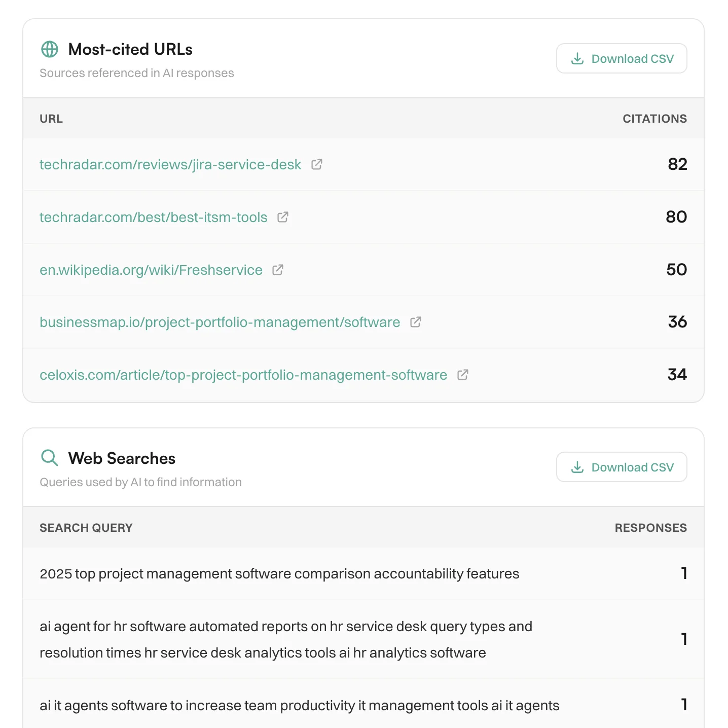
Task: Open the businessmap.io project-portfolio-management link
Action: tap(220, 322)
